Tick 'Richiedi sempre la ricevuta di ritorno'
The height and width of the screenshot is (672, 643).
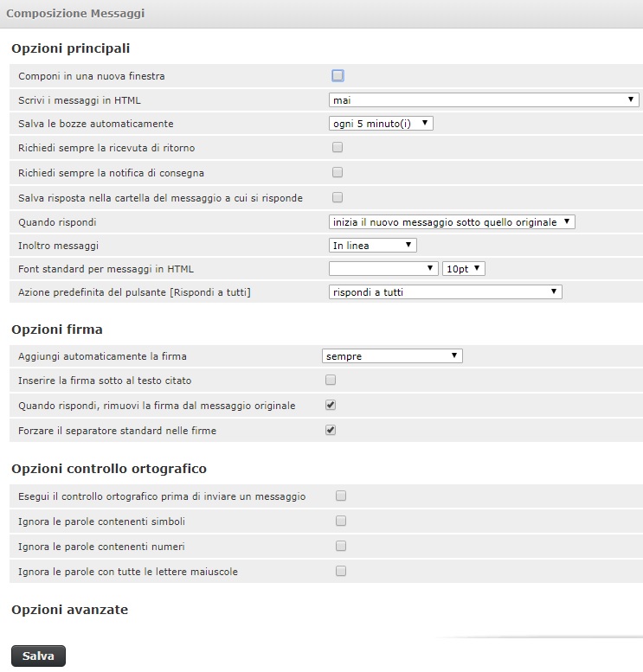338,147
